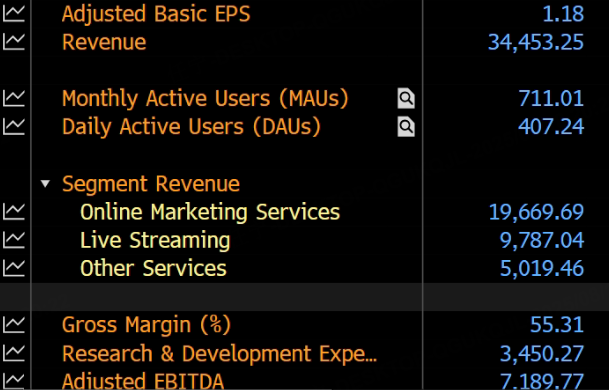Select the Online Marketing Services row label
This screenshot has width=609, height=390.
(210, 212)
